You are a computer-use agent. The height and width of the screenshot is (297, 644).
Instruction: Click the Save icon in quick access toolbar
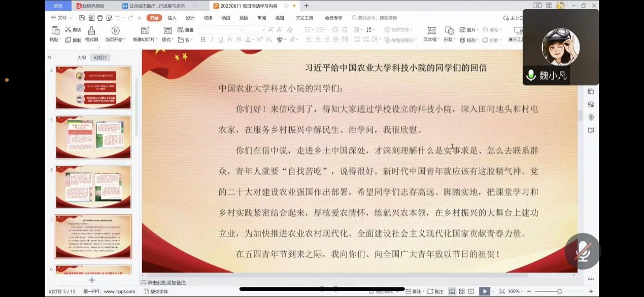[82, 18]
